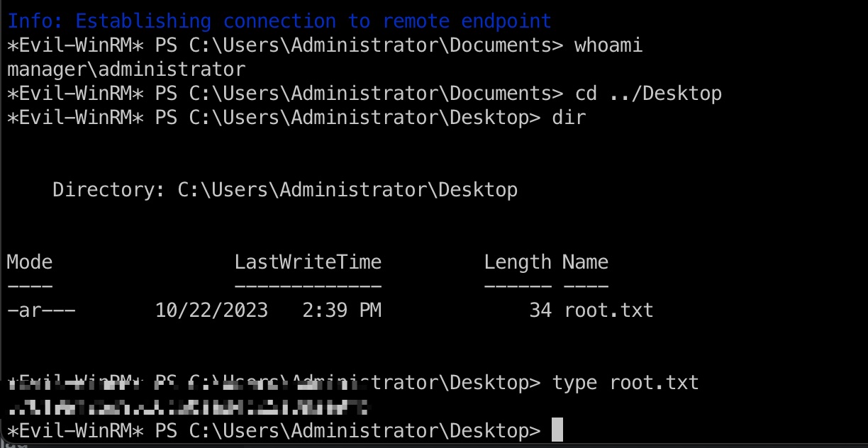Image resolution: width=868 pixels, height=448 pixels.
Task: Click the '10/22/2023' date value
Action: pos(211,310)
